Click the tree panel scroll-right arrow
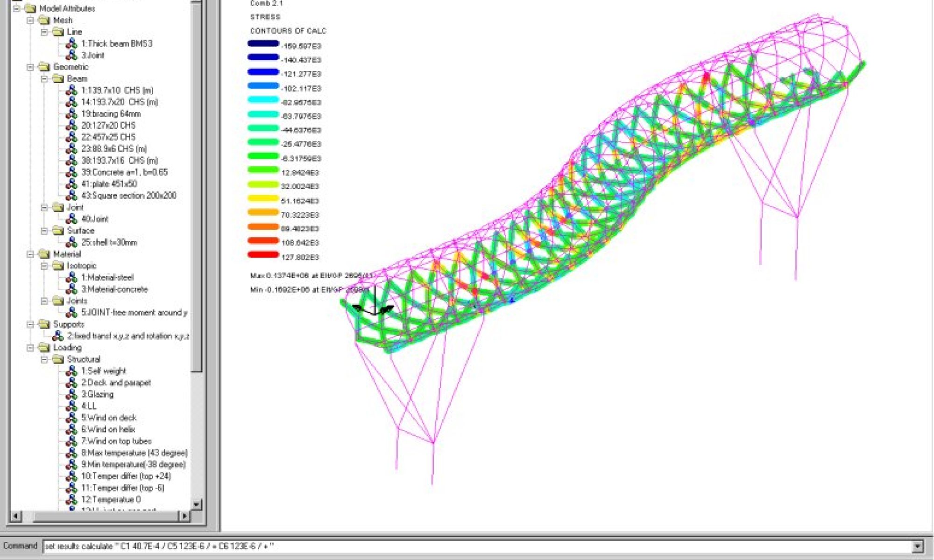This screenshot has width=934, height=560. (184, 516)
